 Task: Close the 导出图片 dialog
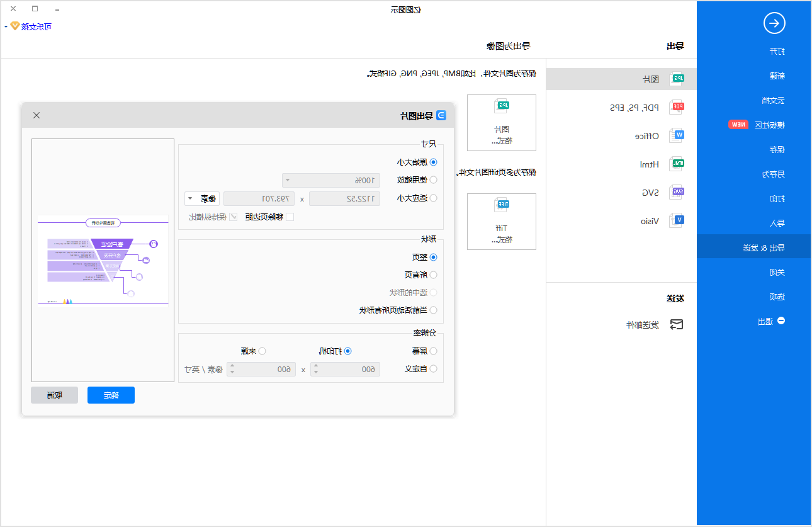[37, 115]
